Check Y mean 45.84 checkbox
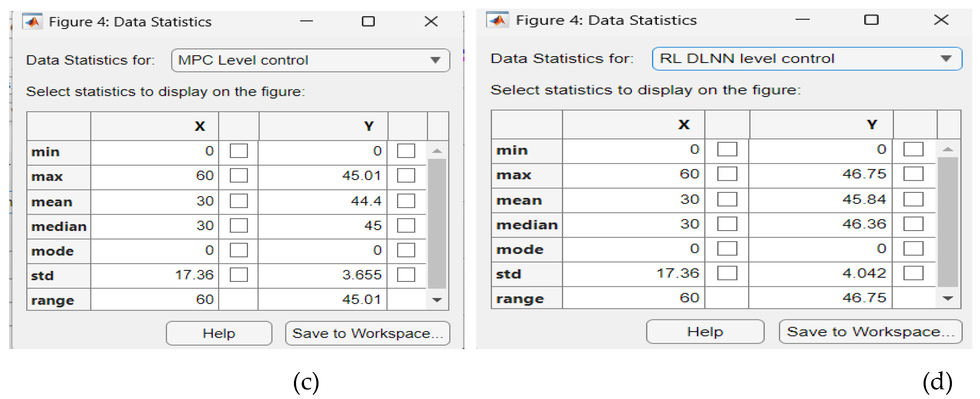Viewport: 980px width, 399px height. tap(913, 199)
